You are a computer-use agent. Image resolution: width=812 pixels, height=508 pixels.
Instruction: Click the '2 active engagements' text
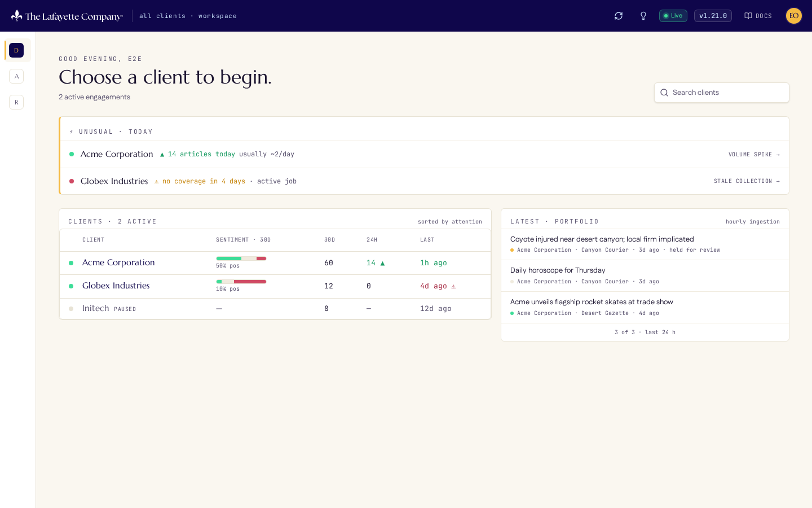[x=95, y=97]
